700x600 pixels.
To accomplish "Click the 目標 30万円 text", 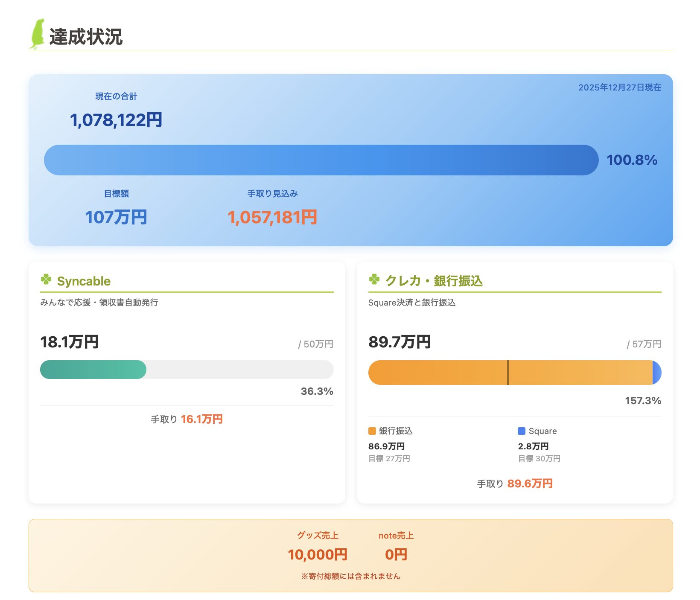I will point(539,459).
